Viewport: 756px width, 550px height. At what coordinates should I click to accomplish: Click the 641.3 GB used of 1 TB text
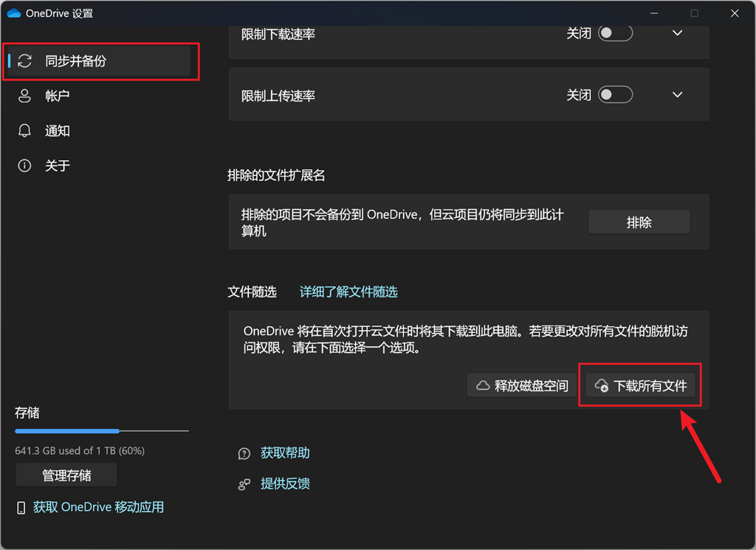click(80, 450)
